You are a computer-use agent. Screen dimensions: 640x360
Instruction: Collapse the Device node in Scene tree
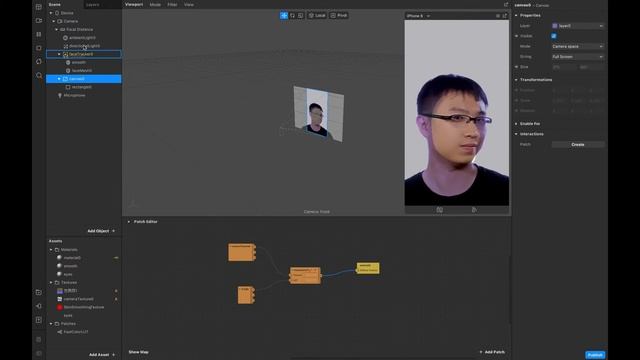tap(51, 13)
